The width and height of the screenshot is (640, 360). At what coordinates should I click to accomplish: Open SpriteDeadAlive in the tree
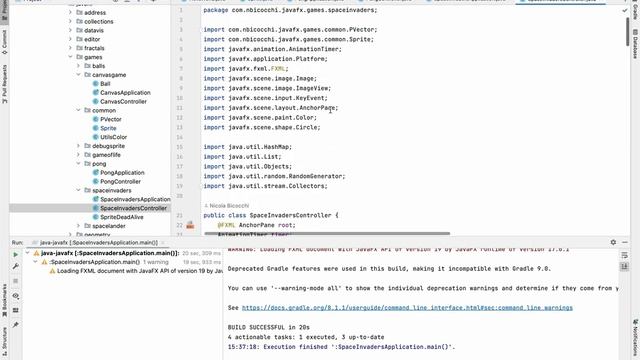(x=122, y=217)
